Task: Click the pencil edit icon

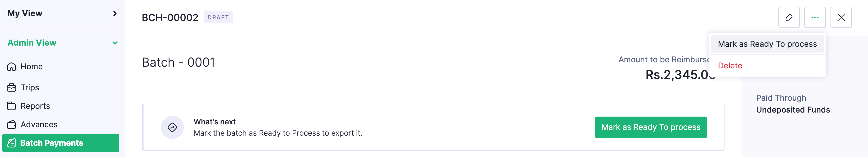Action: [x=788, y=18]
